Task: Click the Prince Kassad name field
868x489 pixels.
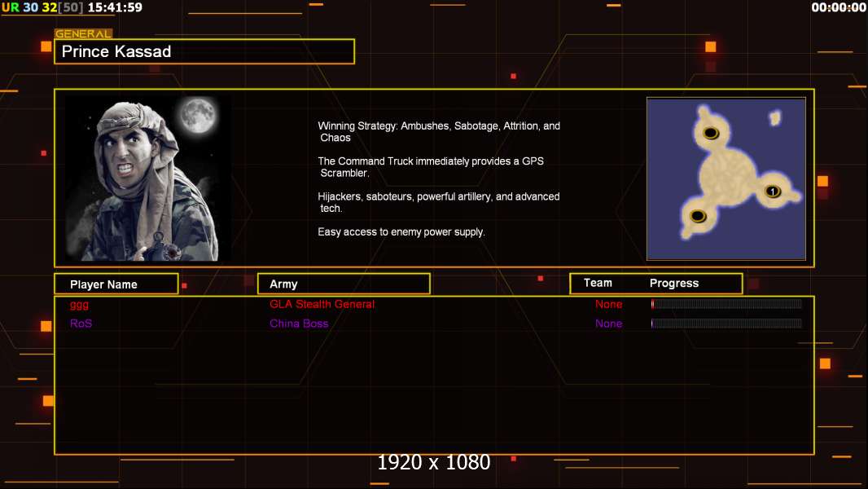Action: point(204,51)
